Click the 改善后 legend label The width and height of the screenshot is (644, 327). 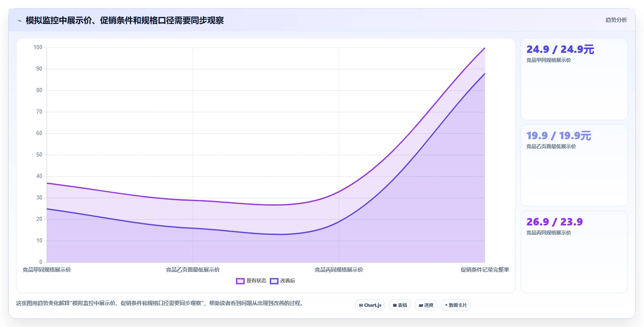[288, 281]
